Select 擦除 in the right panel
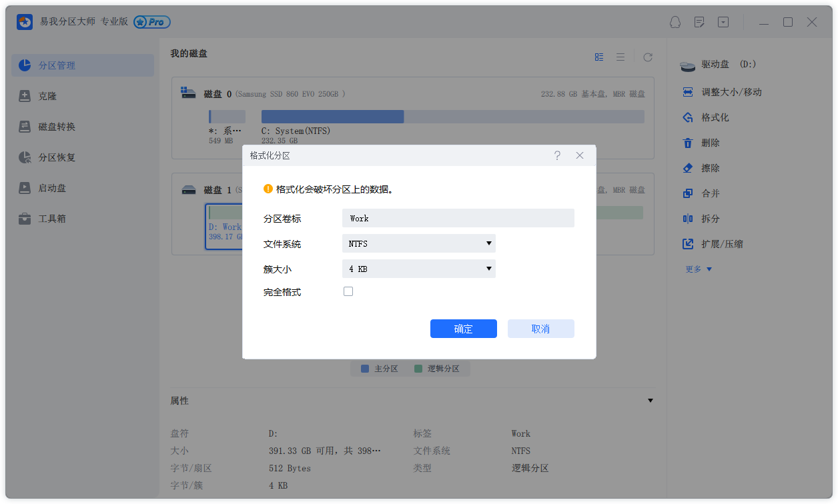The width and height of the screenshot is (838, 504). coord(710,168)
